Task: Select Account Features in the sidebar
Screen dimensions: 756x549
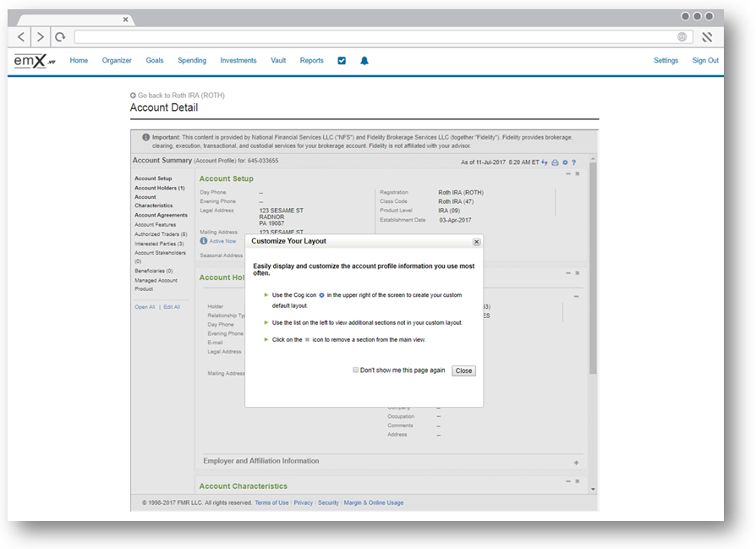Action: pos(156,225)
